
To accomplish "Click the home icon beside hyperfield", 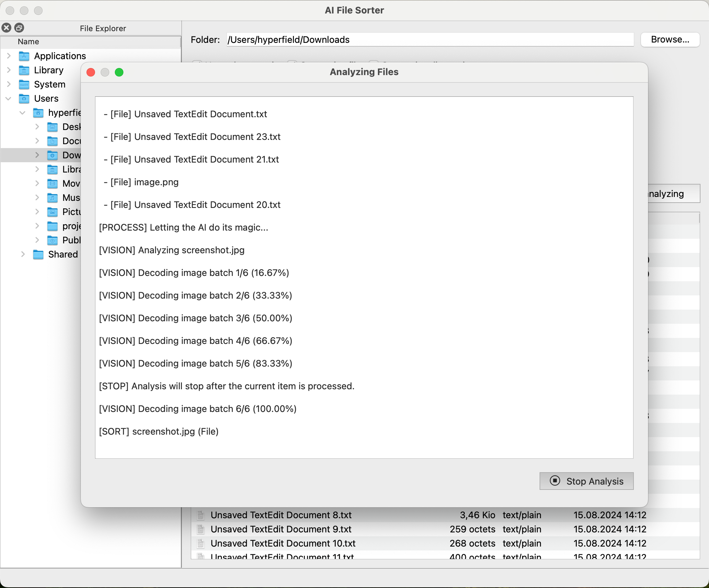I will point(38,113).
